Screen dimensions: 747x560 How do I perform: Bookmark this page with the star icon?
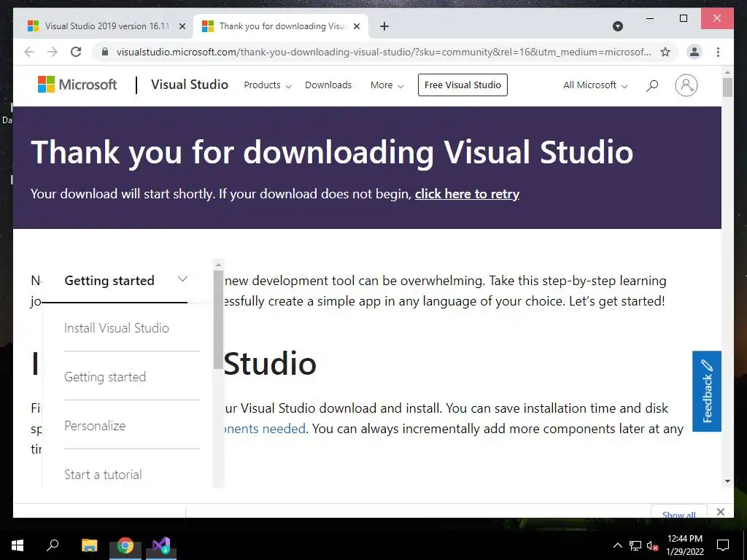tap(665, 52)
